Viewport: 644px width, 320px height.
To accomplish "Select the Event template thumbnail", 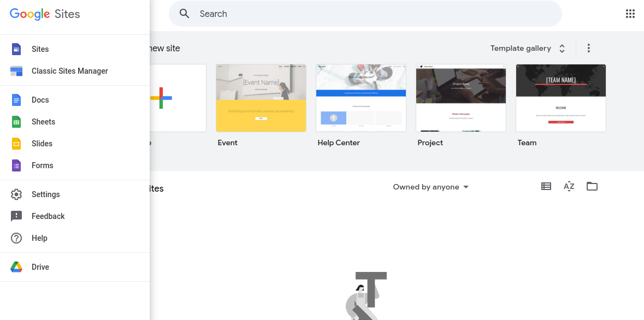I will pyautogui.click(x=261, y=98).
